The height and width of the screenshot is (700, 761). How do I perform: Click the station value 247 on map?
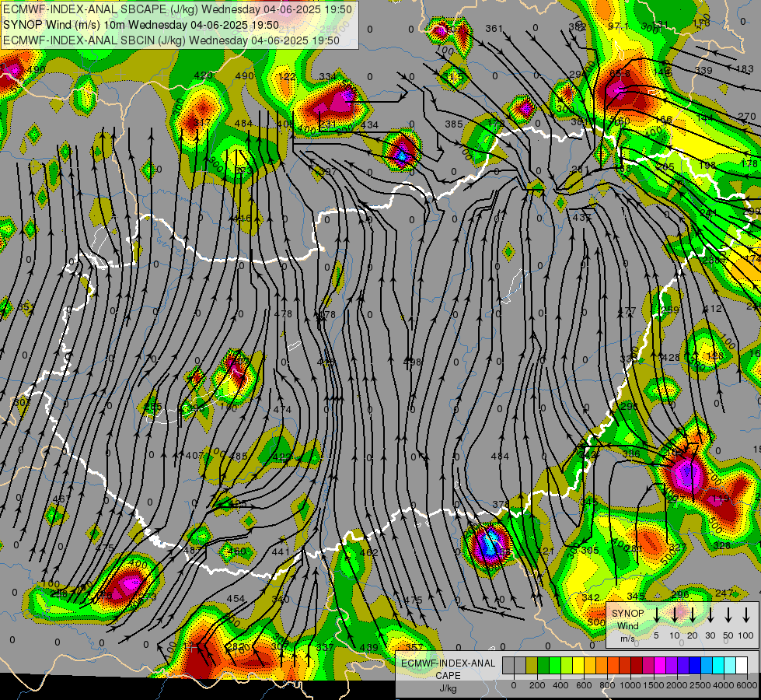click(724, 593)
